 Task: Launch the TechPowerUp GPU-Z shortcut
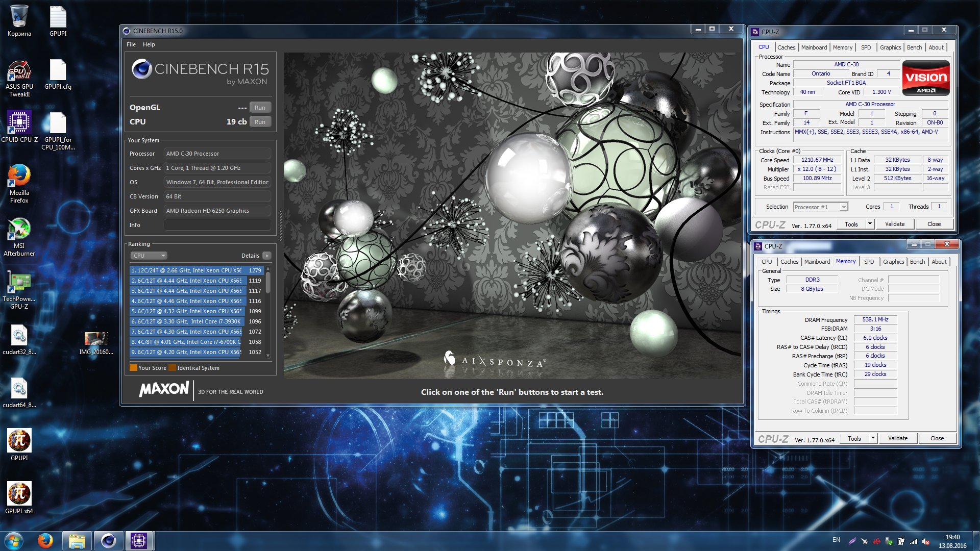[19, 290]
